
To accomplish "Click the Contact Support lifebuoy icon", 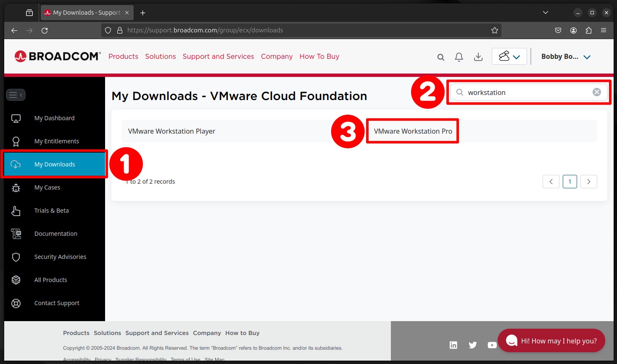I will (x=16, y=303).
